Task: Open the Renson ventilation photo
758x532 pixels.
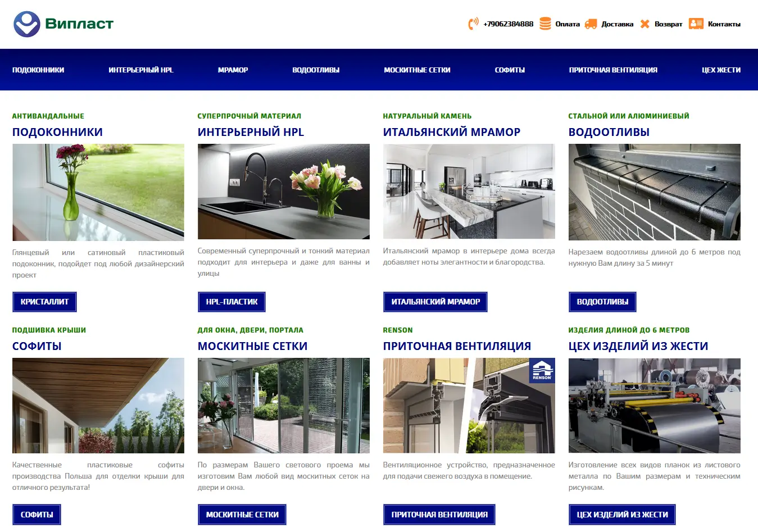Action: pos(469,406)
